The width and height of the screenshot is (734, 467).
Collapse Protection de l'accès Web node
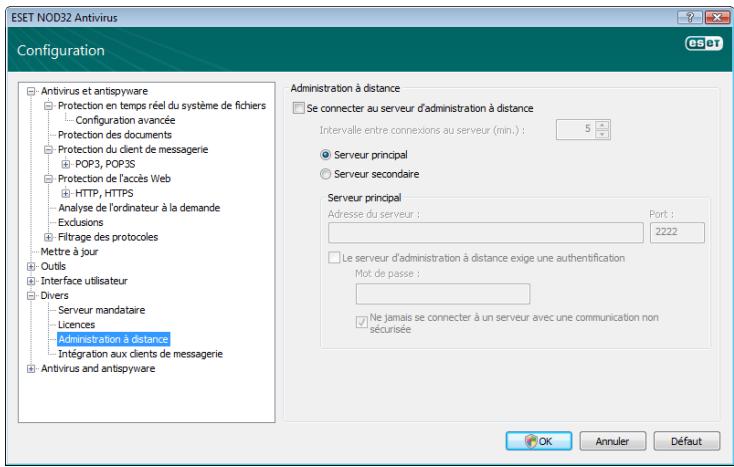(48, 179)
